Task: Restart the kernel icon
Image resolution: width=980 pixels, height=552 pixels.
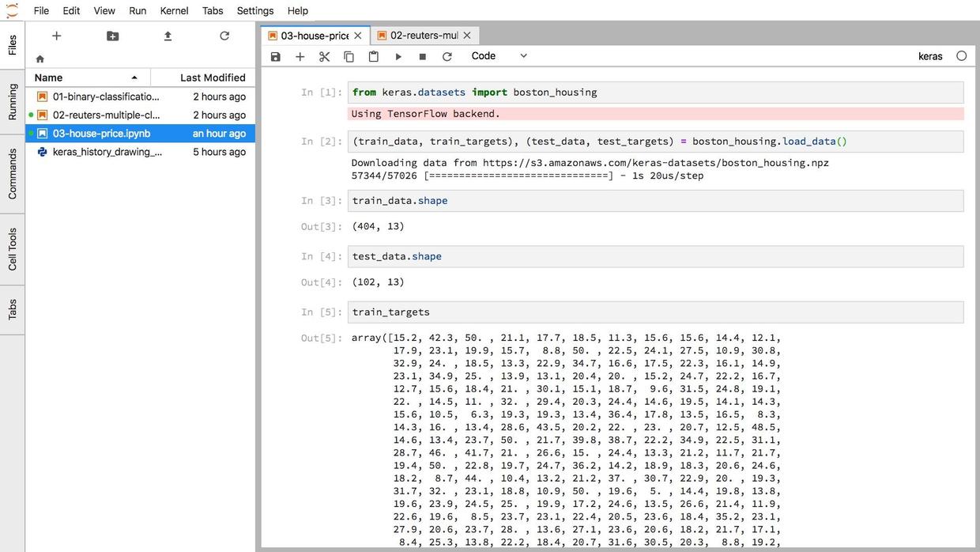Action: (447, 57)
